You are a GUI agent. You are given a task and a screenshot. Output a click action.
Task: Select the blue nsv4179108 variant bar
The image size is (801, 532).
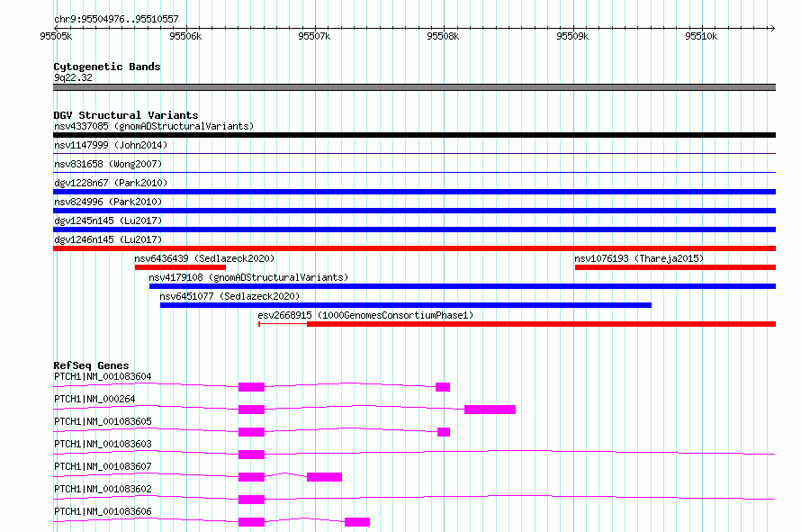463,286
